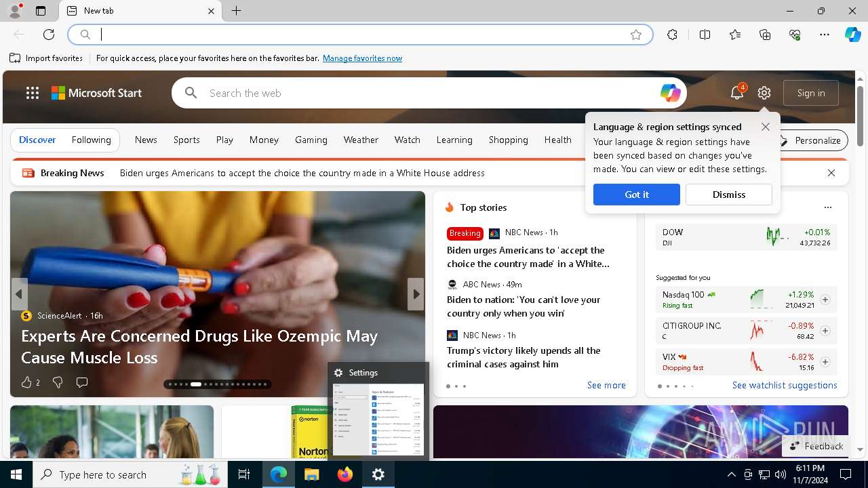Open See more top stories link
The width and height of the screenshot is (868, 488).
(606, 385)
